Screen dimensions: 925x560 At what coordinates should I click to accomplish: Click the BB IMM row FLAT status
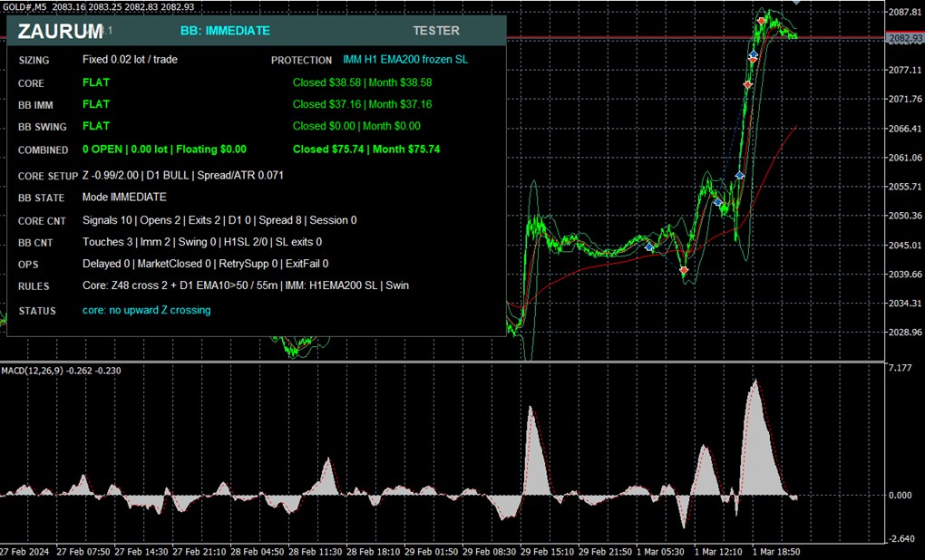[x=96, y=104]
